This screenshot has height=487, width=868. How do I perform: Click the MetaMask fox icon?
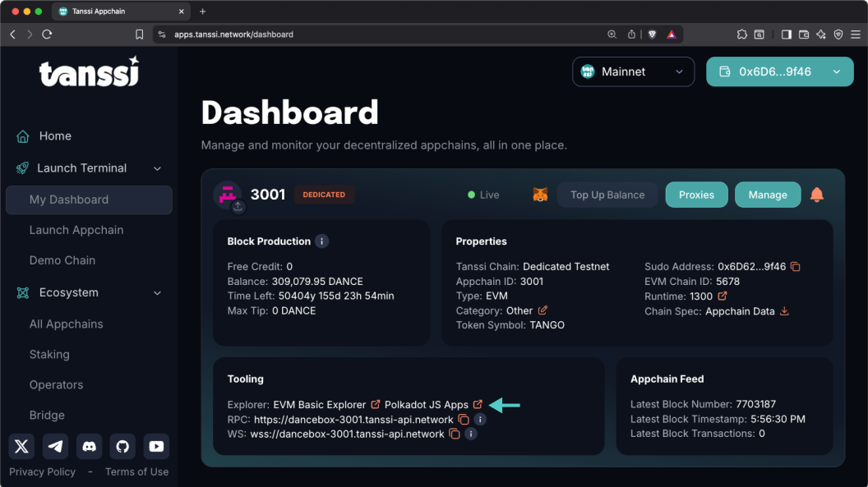click(540, 195)
